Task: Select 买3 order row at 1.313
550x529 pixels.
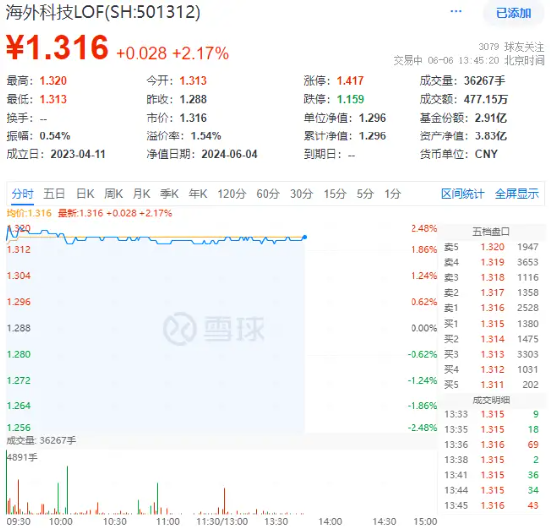Action: pyautogui.click(x=491, y=354)
